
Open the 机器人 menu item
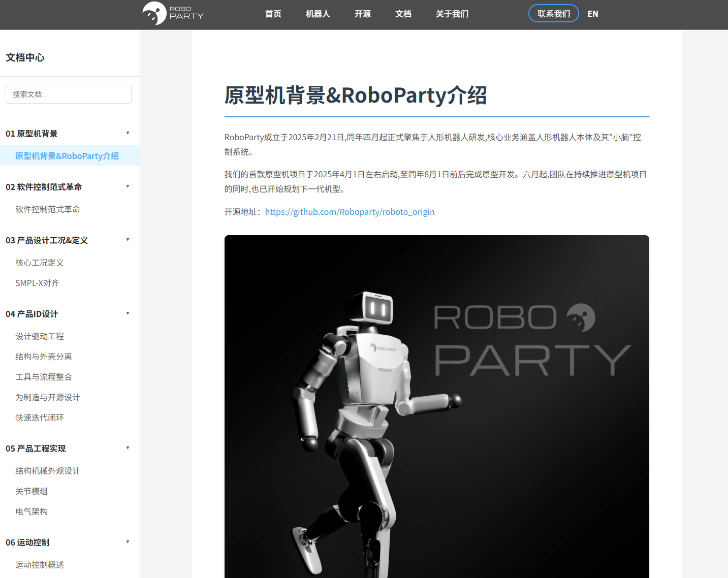click(x=318, y=14)
